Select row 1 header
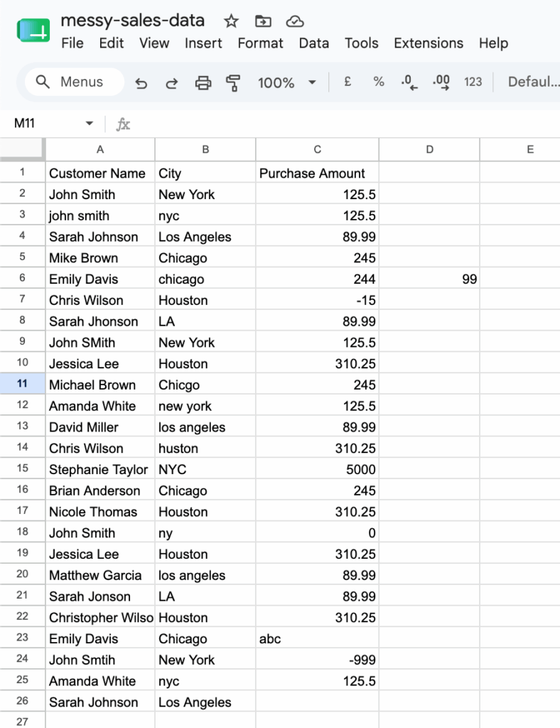 pyautogui.click(x=22, y=172)
